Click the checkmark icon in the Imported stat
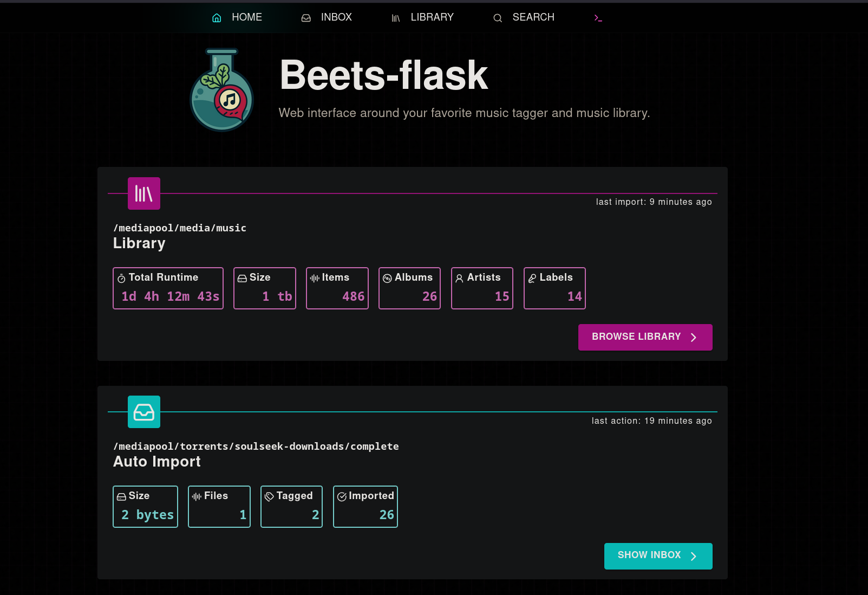This screenshot has height=595, width=868. click(342, 496)
